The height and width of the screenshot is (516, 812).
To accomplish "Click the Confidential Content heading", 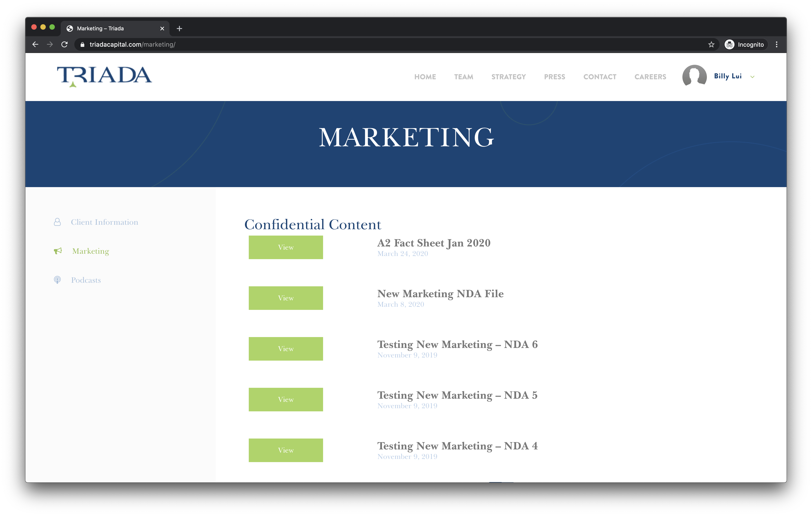I will pyautogui.click(x=313, y=224).
